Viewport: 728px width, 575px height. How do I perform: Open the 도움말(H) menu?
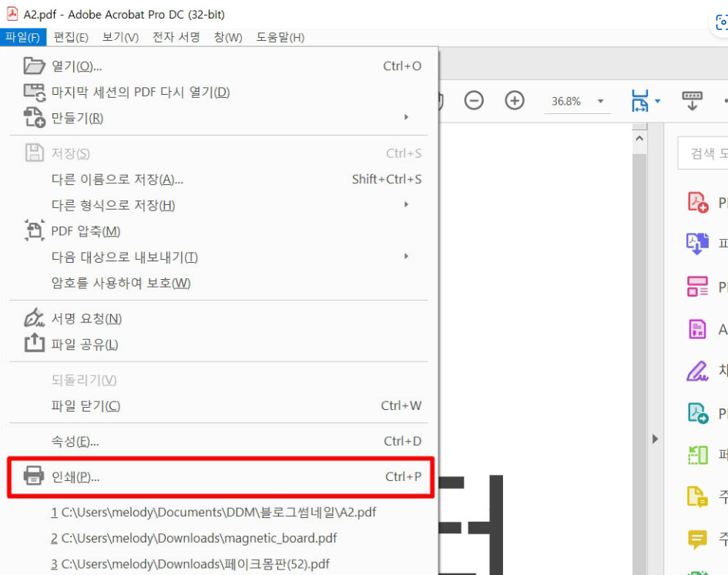pyautogui.click(x=280, y=37)
